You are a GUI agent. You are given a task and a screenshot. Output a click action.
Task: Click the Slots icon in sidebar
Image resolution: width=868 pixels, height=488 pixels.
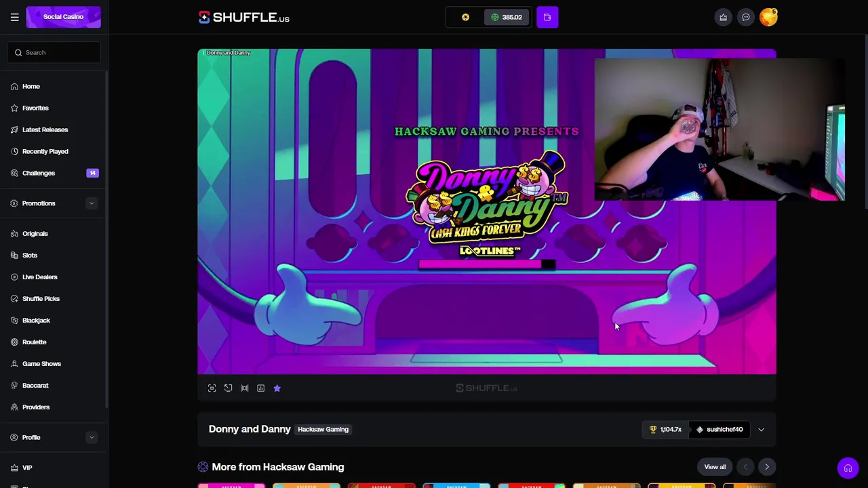coord(14,255)
